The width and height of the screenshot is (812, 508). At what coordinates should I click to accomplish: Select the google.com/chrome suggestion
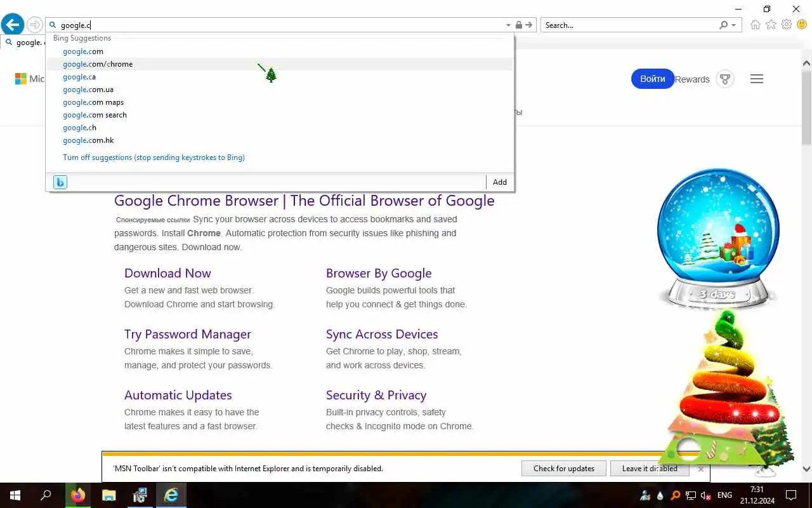[x=279, y=64]
